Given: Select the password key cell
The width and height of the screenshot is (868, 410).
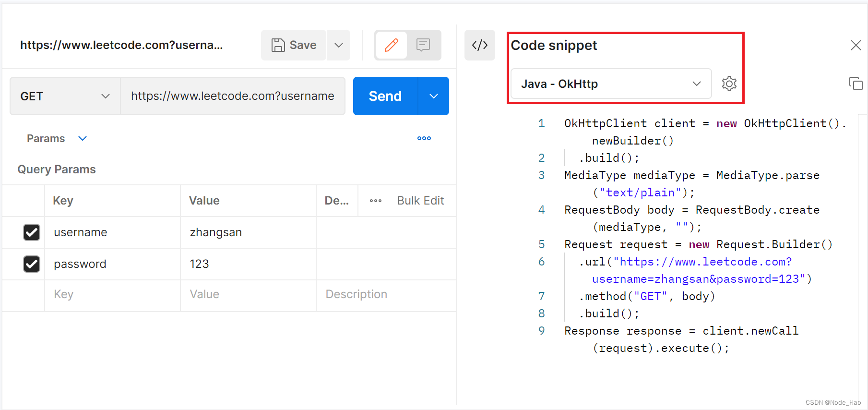Looking at the screenshot, I should click(113, 264).
